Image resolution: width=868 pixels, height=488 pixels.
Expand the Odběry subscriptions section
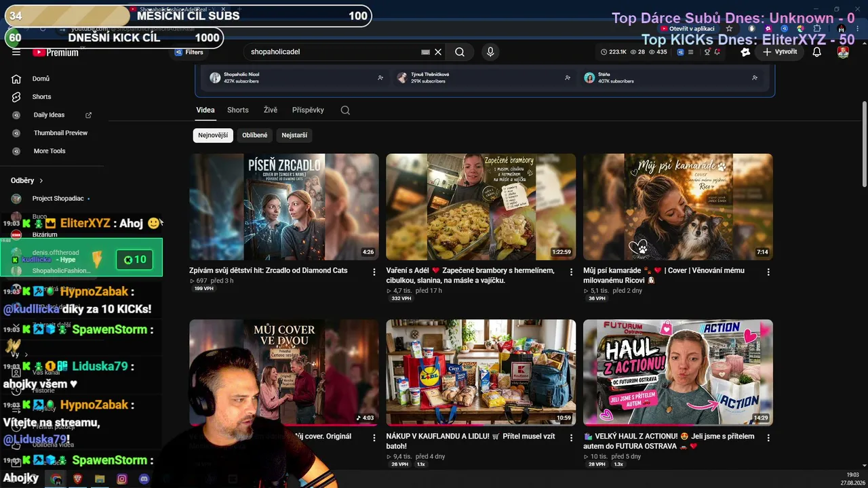tap(27, 181)
